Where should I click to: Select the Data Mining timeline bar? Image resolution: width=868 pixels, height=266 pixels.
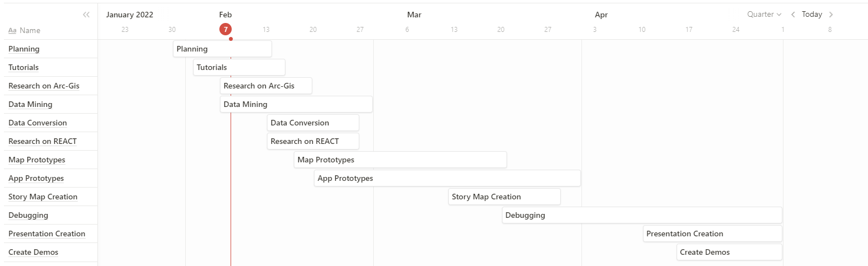tap(296, 104)
